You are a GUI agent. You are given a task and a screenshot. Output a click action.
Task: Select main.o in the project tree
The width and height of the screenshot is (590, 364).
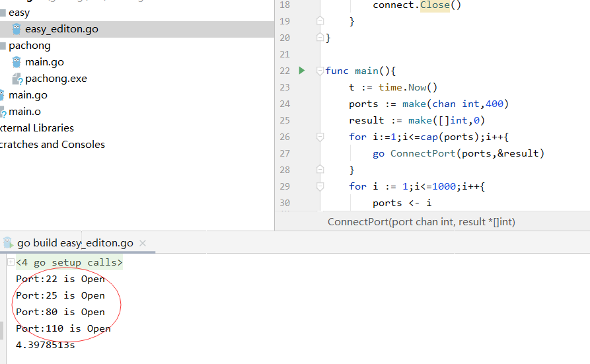pos(24,112)
